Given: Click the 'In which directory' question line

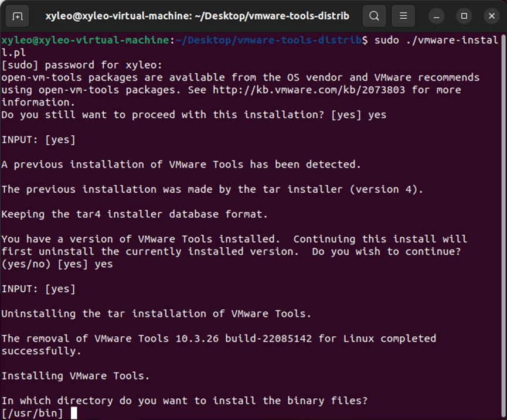Looking at the screenshot, I should (x=185, y=401).
